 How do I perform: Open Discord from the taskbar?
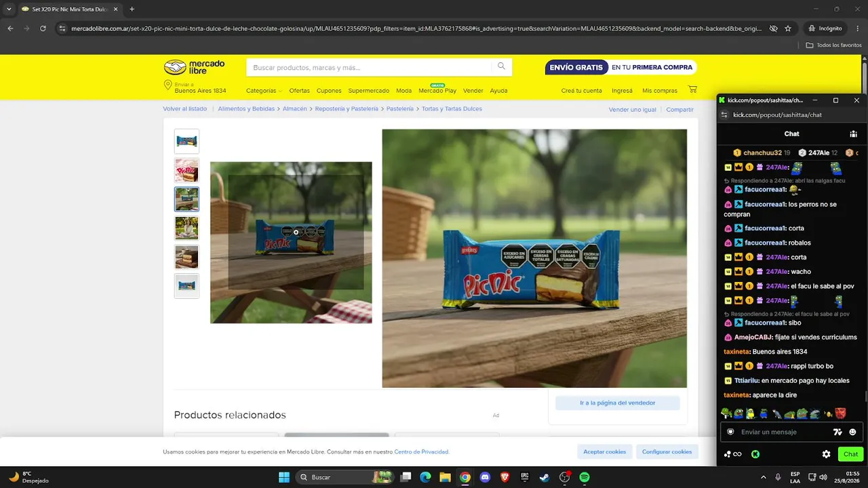point(485,477)
